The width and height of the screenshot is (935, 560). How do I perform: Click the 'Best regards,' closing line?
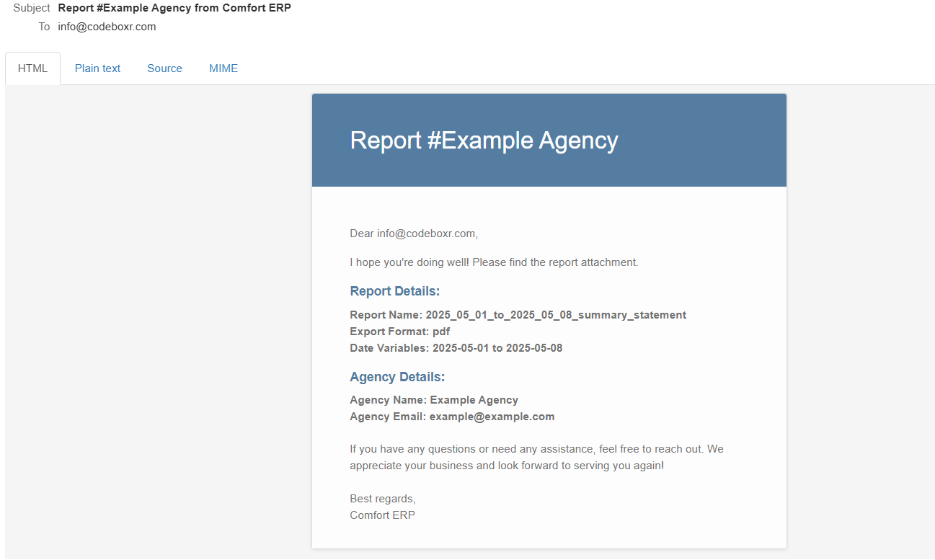click(x=382, y=499)
